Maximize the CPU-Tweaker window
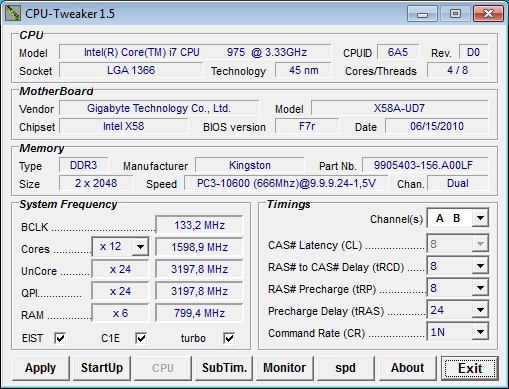Image resolution: width=509 pixels, height=389 pixels. [x=455, y=14]
